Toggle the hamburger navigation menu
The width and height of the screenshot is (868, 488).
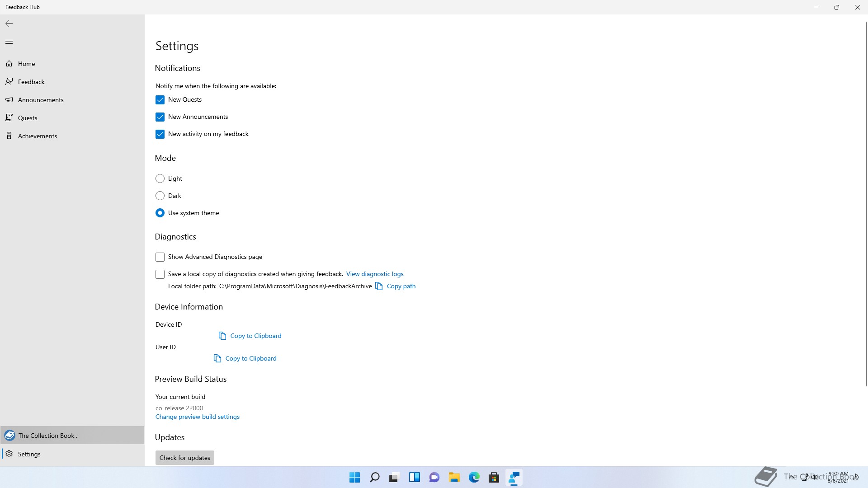pyautogui.click(x=9, y=42)
